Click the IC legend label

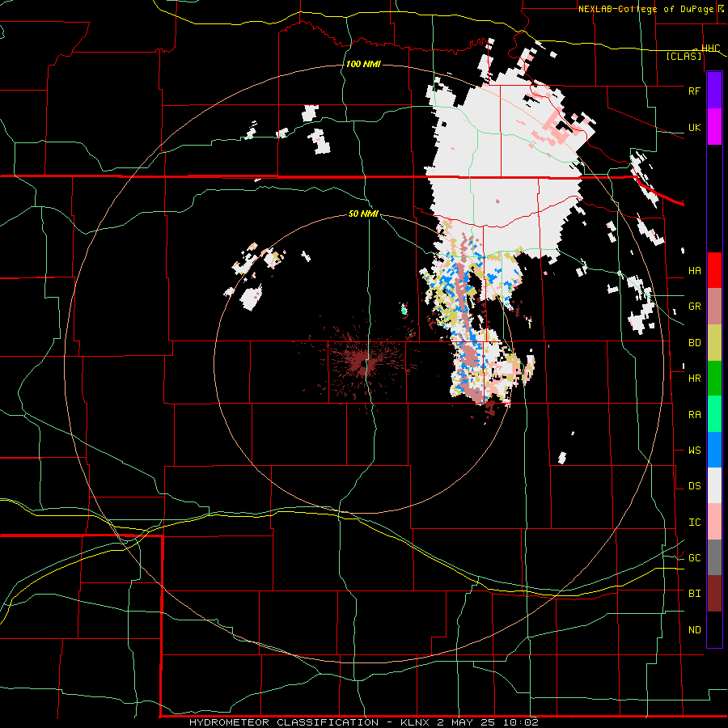[x=694, y=523]
